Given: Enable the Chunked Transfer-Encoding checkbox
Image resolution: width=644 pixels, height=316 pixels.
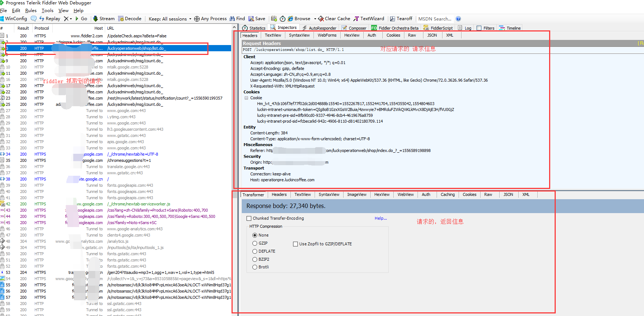Looking at the screenshot, I should 249,218.
